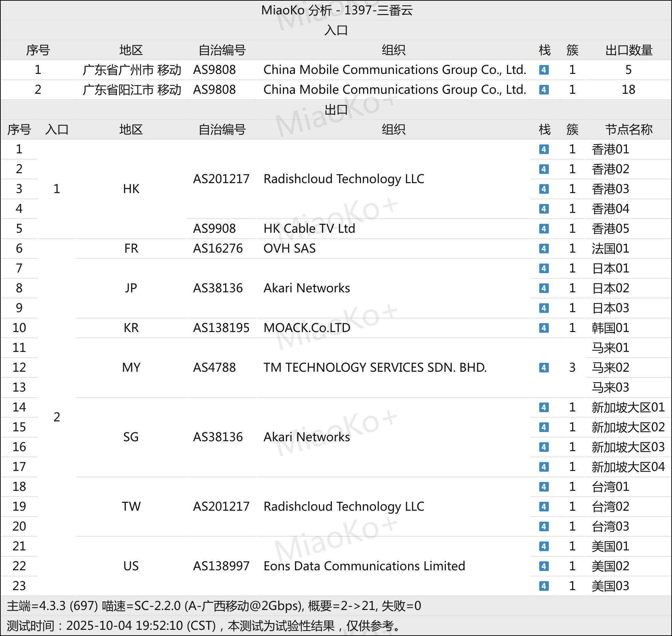Click the IPv4 badge beside 马来02
Screen dimensions: 672x636
544,368
